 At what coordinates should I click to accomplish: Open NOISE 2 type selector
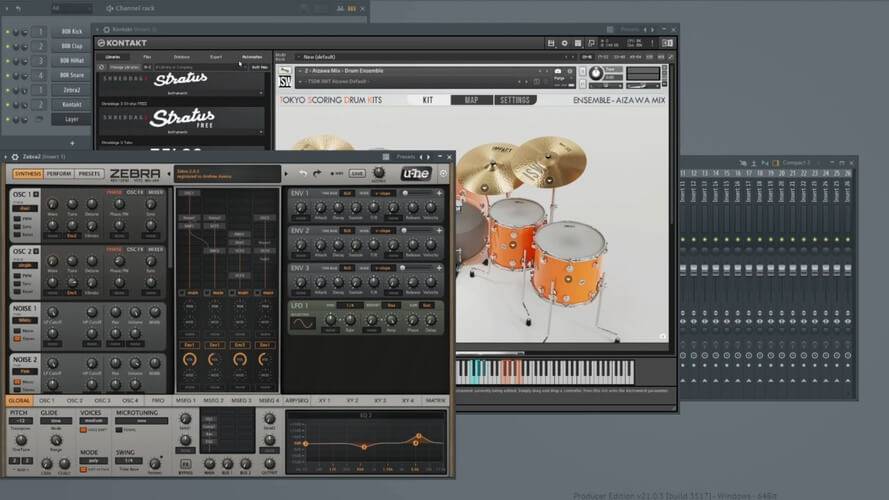25,371
